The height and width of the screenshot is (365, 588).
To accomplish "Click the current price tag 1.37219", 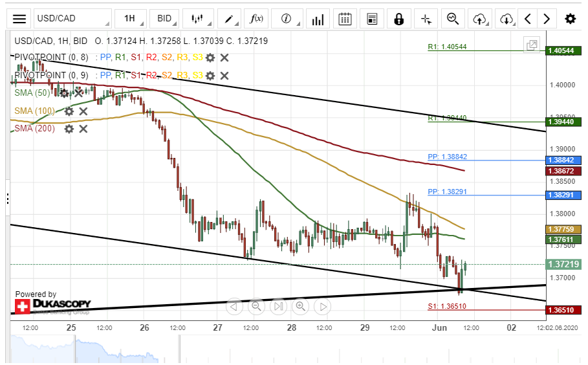I will click(563, 264).
